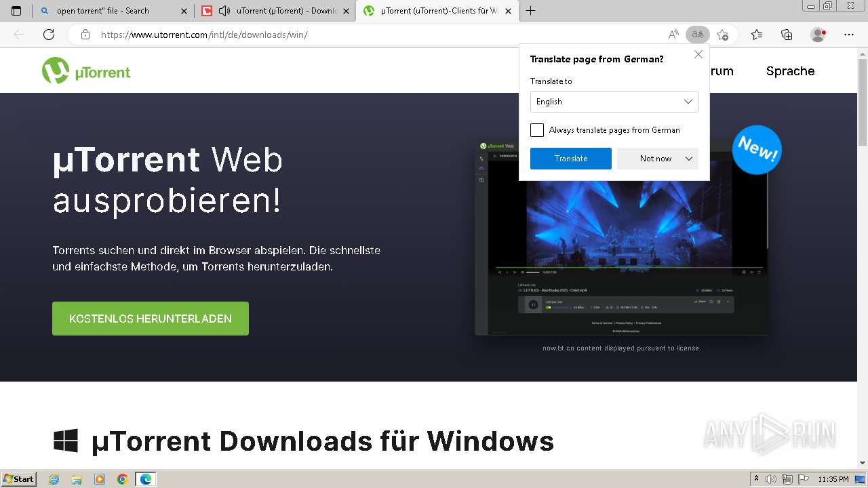Viewport: 868px width, 488px height.
Task: Click the network icon in system tray
Action: tap(787, 479)
